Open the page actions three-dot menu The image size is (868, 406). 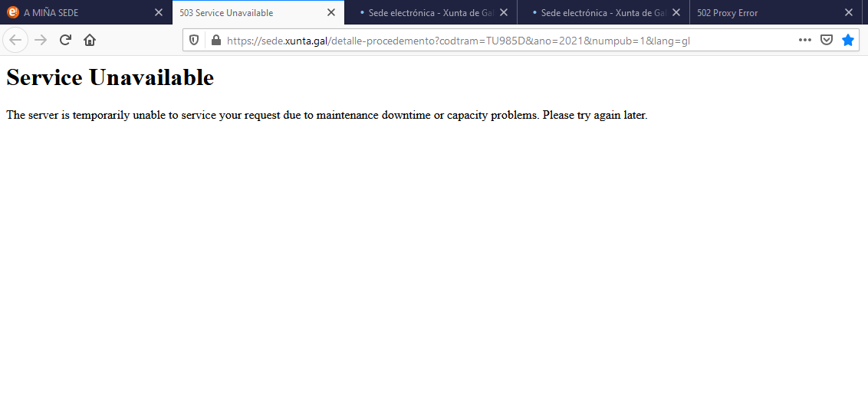tap(804, 40)
